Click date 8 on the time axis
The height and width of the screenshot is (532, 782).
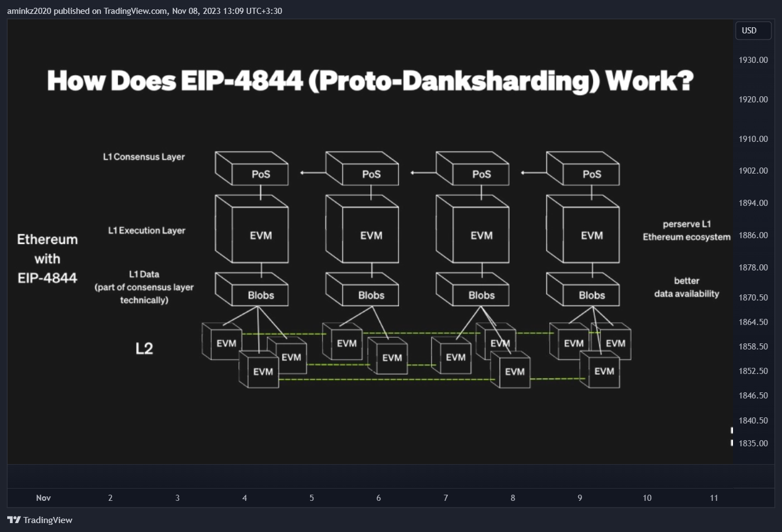tap(513, 498)
